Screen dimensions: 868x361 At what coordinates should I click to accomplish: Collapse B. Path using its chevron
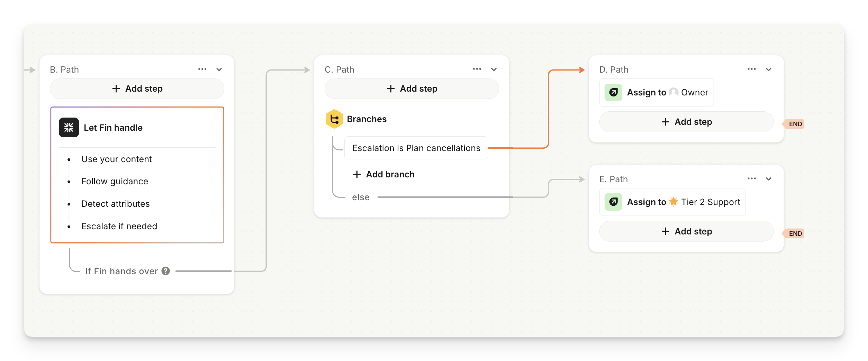click(x=219, y=70)
